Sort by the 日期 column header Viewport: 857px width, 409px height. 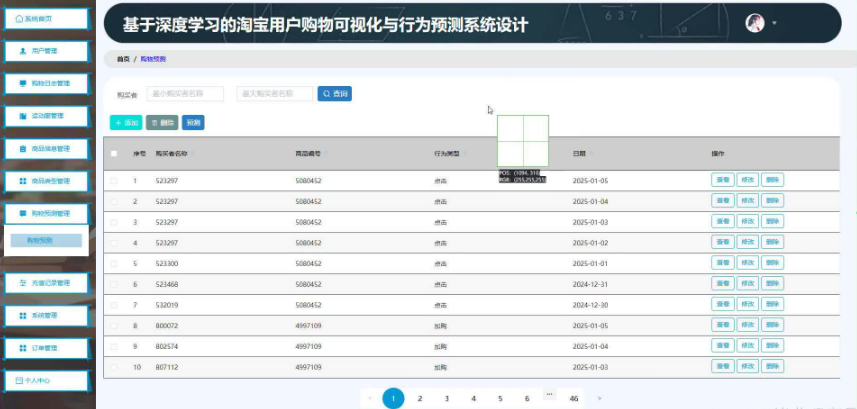pyautogui.click(x=579, y=154)
